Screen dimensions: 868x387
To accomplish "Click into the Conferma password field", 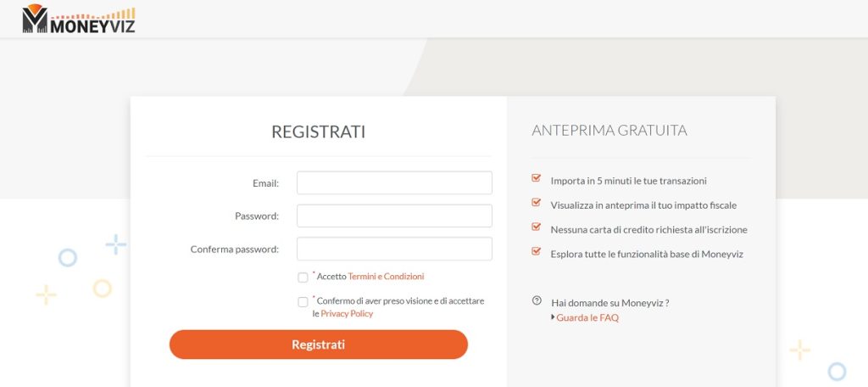I will (x=394, y=249).
